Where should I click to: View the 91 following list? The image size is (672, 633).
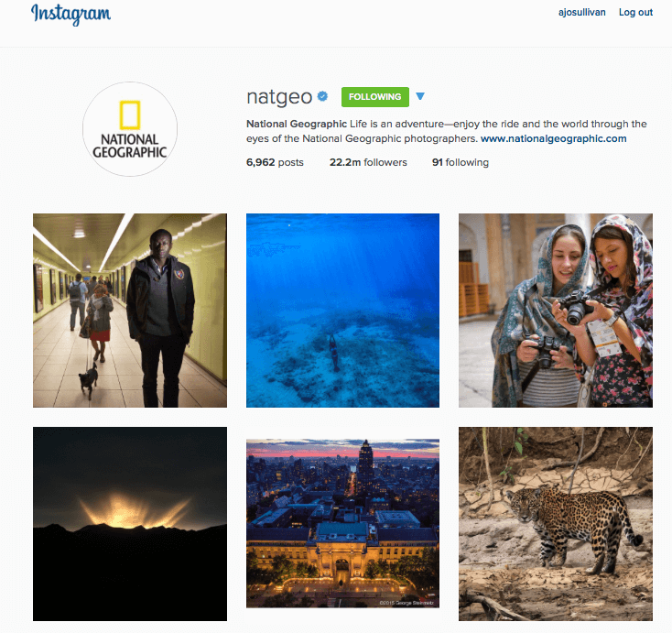click(461, 162)
